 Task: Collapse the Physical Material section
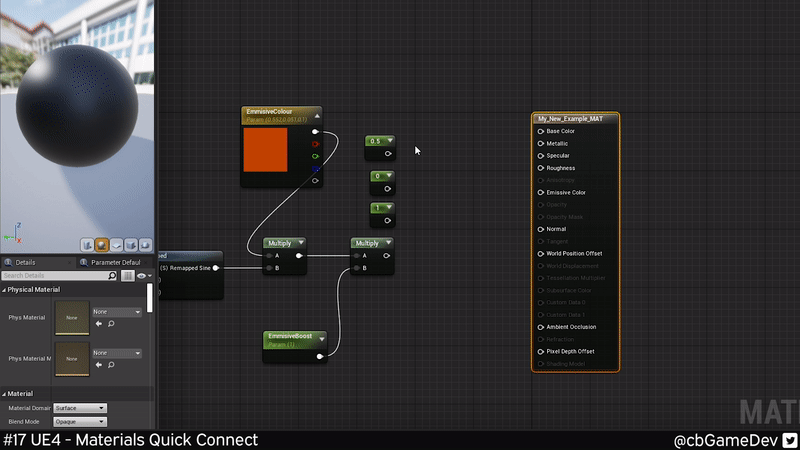pyautogui.click(x=4, y=290)
